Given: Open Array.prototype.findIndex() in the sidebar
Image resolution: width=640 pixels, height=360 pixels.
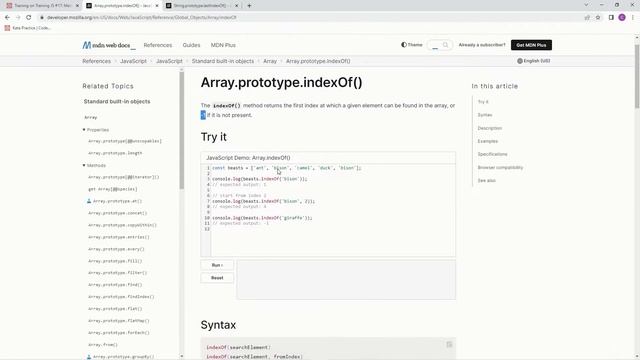Looking at the screenshot, I should click(x=121, y=297).
